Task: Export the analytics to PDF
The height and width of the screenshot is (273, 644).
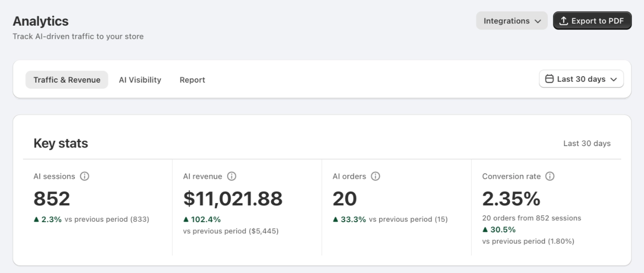Action: point(592,21)
